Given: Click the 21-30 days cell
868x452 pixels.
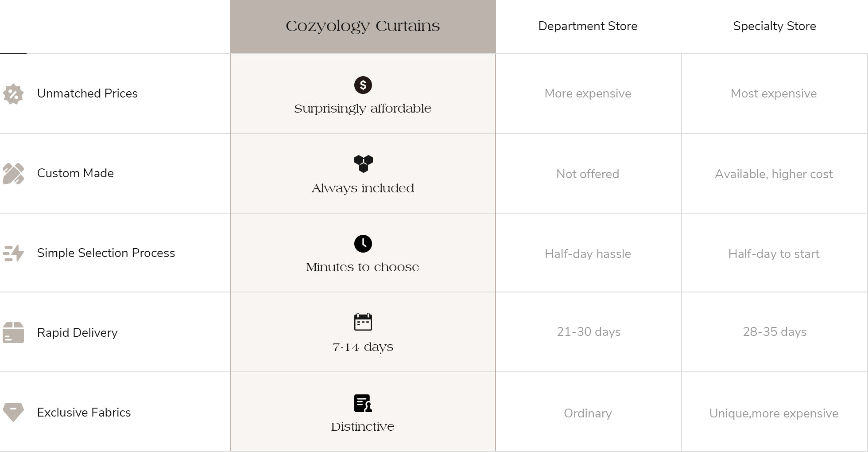Looking at the screenshot, I should tap(589, 332).
